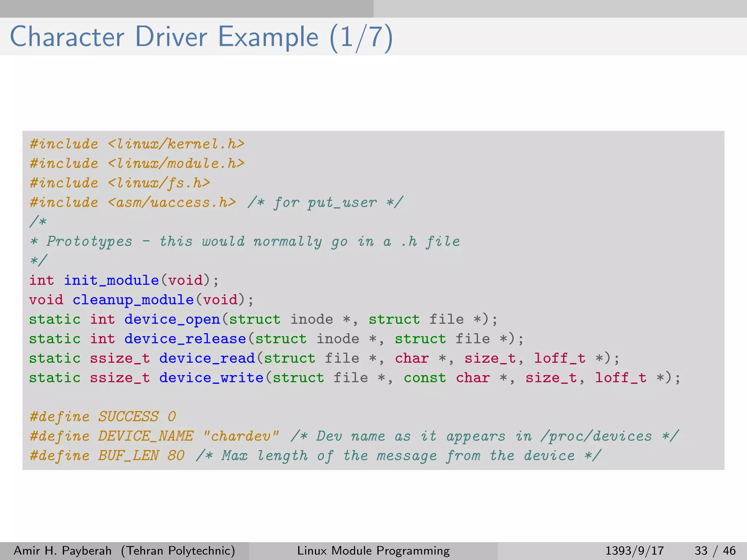Image resolution: width=747 pixels, height=560 pixels.
Task: Click the slide title "Character Driver Example (1/7)"
Action: [x=201, y=37]
